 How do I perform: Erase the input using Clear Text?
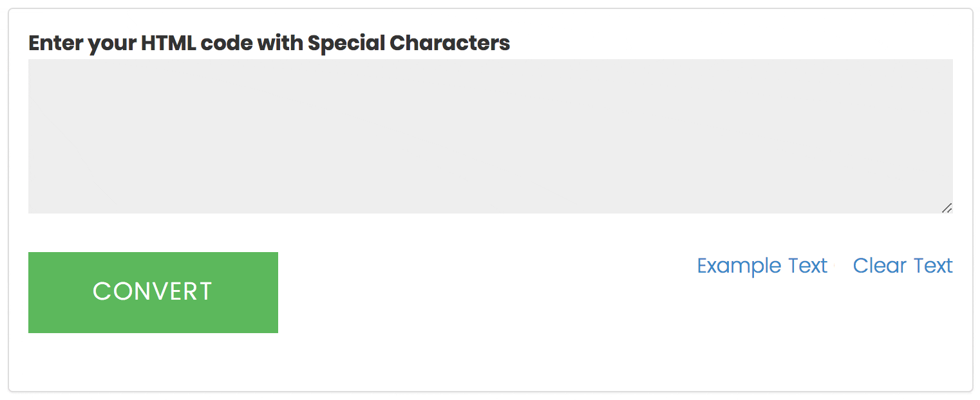tap(902, 266)
